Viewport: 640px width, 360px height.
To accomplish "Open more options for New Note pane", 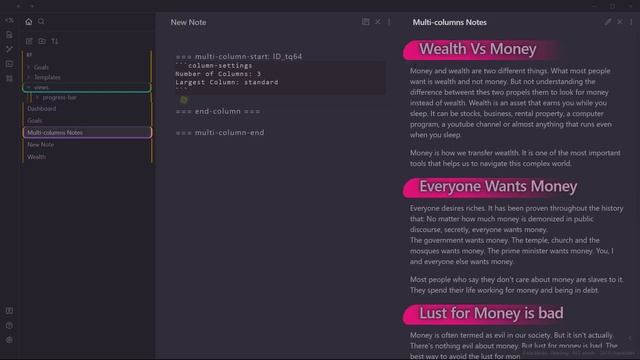I will click(389, 22).
